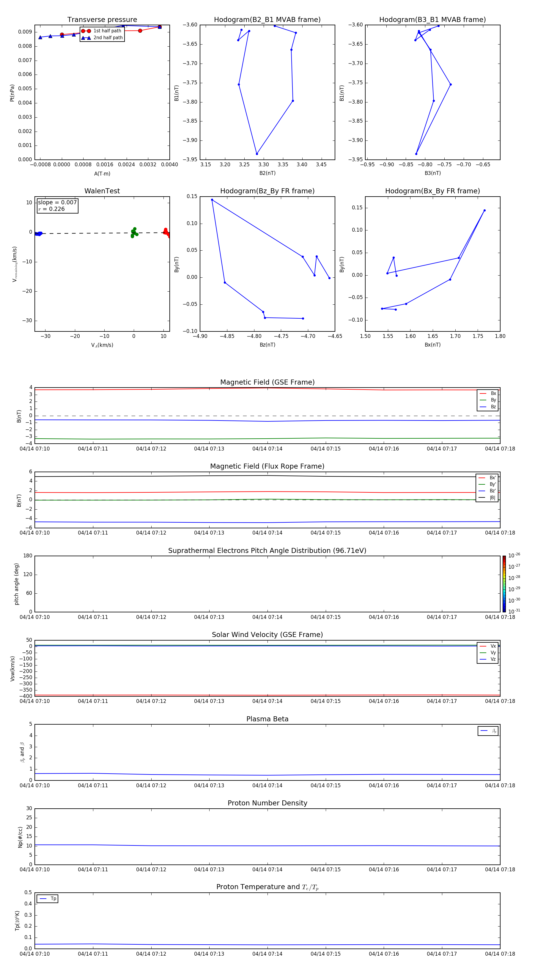535x980 pixels.
Task: Click the 'Proton Temperature and Te/Tp' title
Action: pos(267,888)
